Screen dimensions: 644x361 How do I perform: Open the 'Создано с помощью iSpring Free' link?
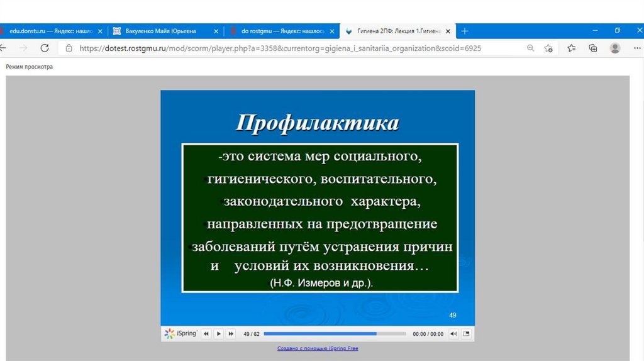[318, 348]
